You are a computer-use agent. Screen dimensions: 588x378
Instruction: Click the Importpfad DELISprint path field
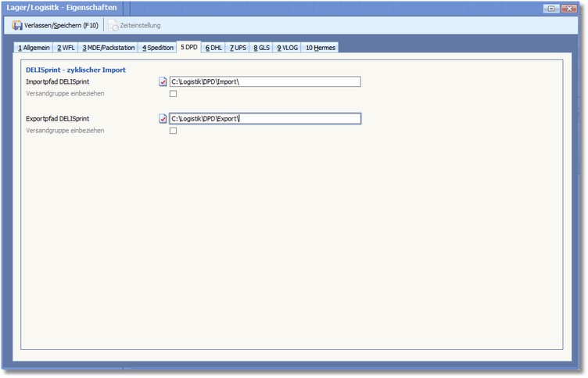point(264,81)
